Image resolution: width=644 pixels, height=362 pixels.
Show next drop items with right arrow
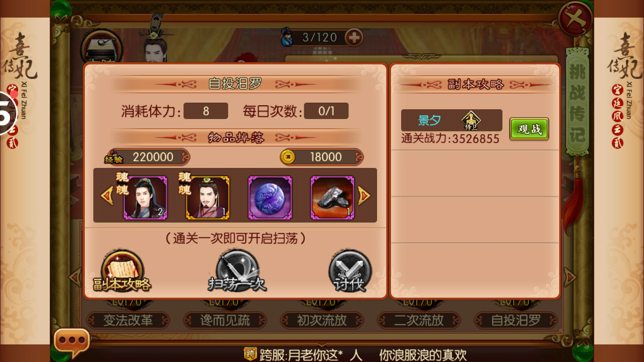(x=364, y=195)
